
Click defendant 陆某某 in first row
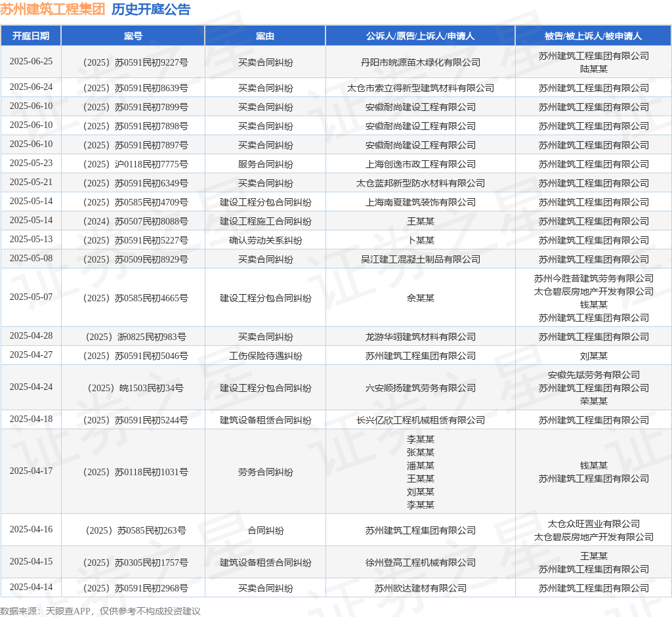point(593,69)
